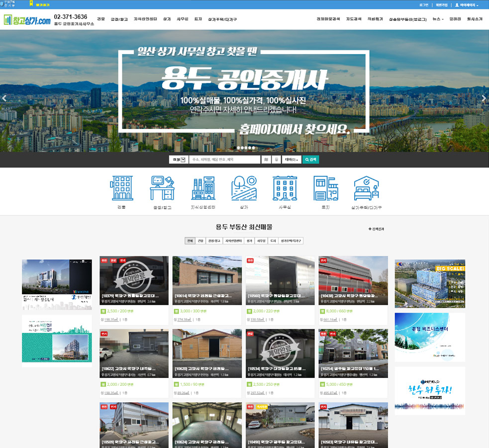Click the 로그인 link in top bar
489x448 pixels.
click(x=423, y=5)
